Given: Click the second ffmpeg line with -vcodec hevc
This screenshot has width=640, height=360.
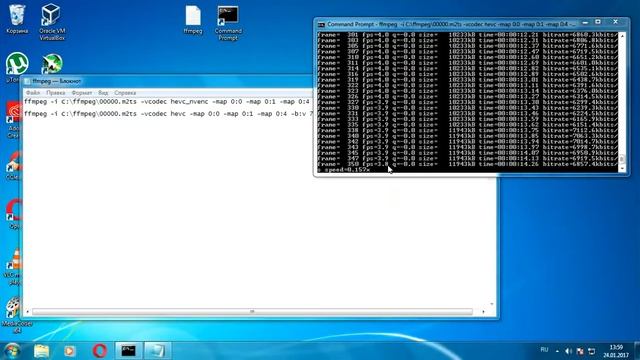Looking at the screenshot, I should point(169,113).
